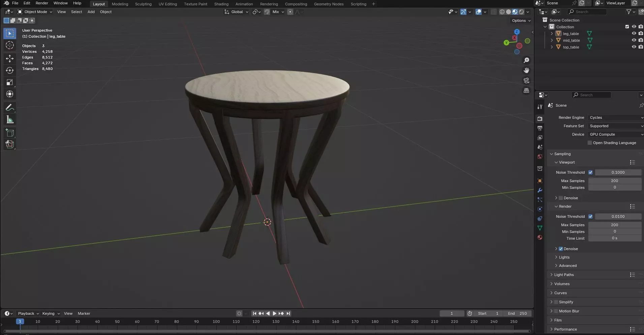Select the Add Cube tool
The height and width of the screenshot is (335, 644).
coord(10,133)
